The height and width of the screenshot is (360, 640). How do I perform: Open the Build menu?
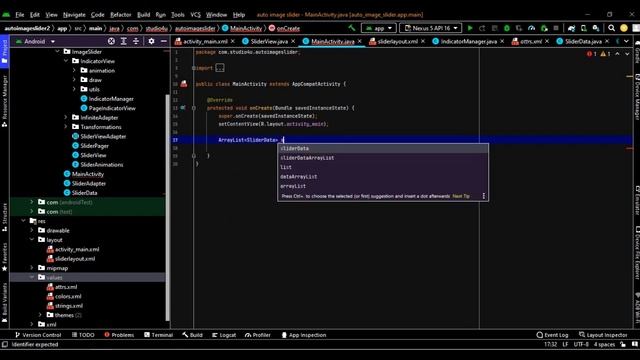point(143,15)
